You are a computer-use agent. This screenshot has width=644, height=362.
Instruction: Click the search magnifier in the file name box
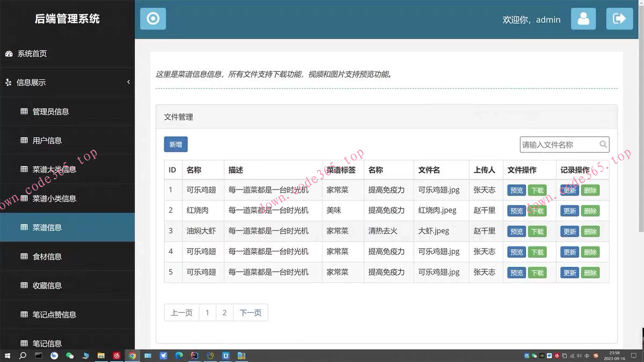pyautogui.click(x=603, y=144)
